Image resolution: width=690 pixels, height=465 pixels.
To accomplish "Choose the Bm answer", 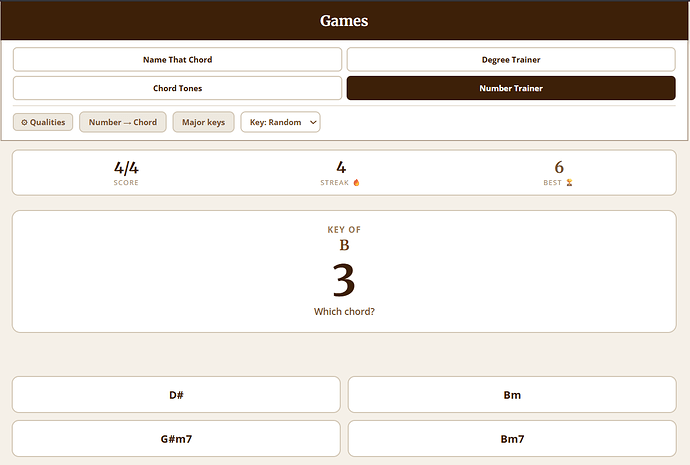I will click(x=512, y=395).
